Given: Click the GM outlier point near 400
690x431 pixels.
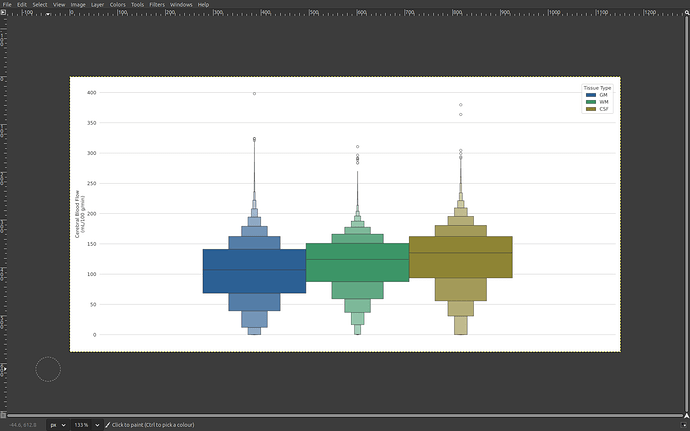Looking at the screenshot, I should point(254,94).
